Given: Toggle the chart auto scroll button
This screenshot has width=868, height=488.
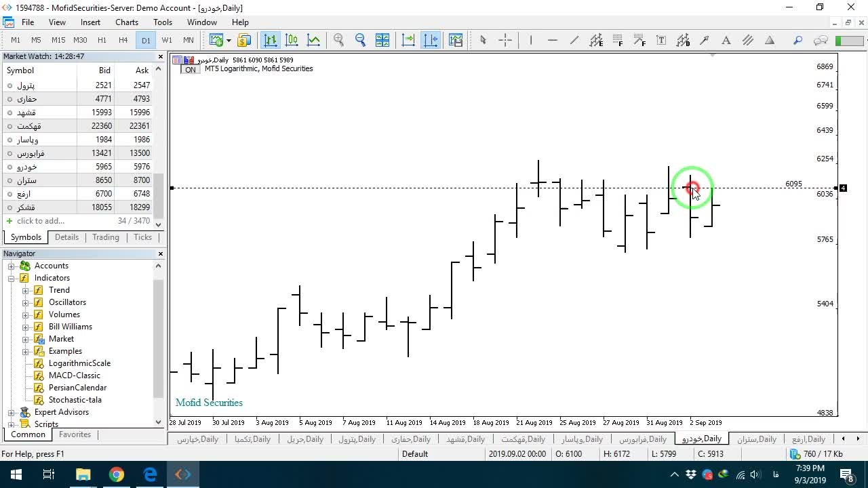Looking at the screenshot, I should click(x=409, y=40).
